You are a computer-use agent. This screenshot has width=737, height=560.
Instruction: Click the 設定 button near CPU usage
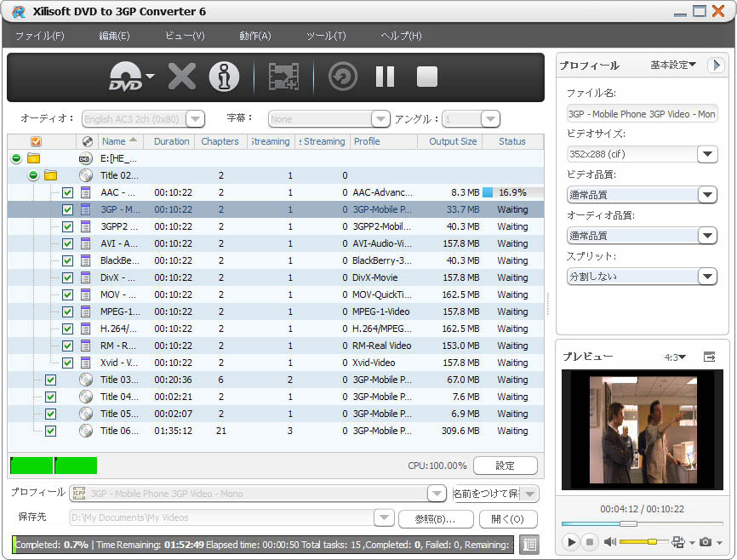pos(505,466)
